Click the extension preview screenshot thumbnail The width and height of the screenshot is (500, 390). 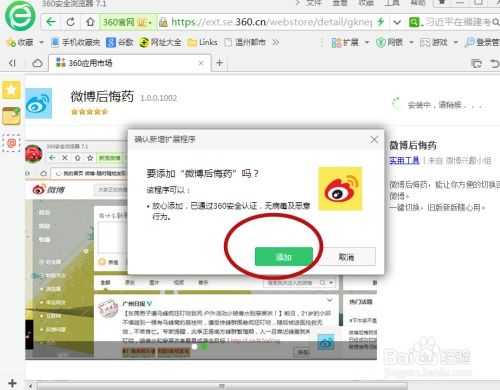pyautogui.click(x=201, y=250)
